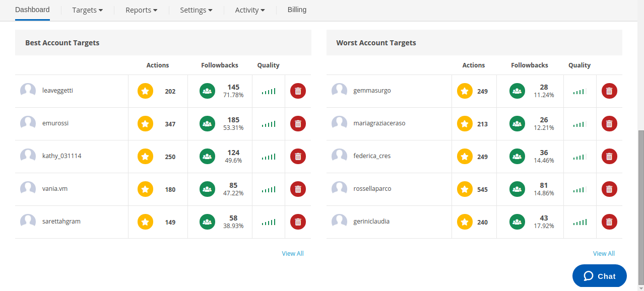Remove emurossi using the red trash icon
Screen dimensions: 644x291
coord(298,124)
